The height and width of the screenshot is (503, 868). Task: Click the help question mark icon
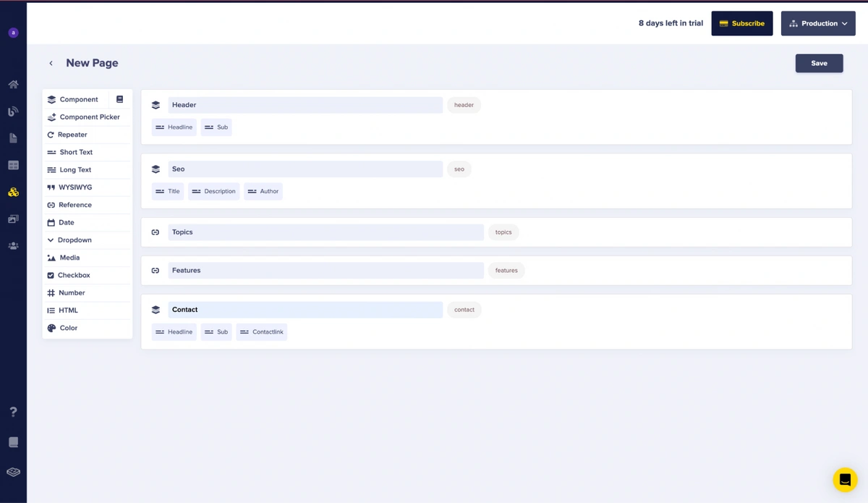[x=13, y=412]
